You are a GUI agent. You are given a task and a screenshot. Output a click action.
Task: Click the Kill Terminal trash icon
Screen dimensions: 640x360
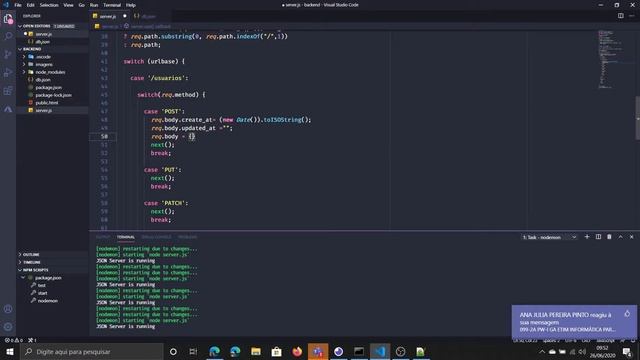pos(609,237)
